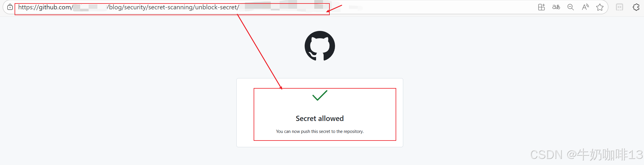Click the 'secret-scanning' segment of the URL

[x=171, y=7]
